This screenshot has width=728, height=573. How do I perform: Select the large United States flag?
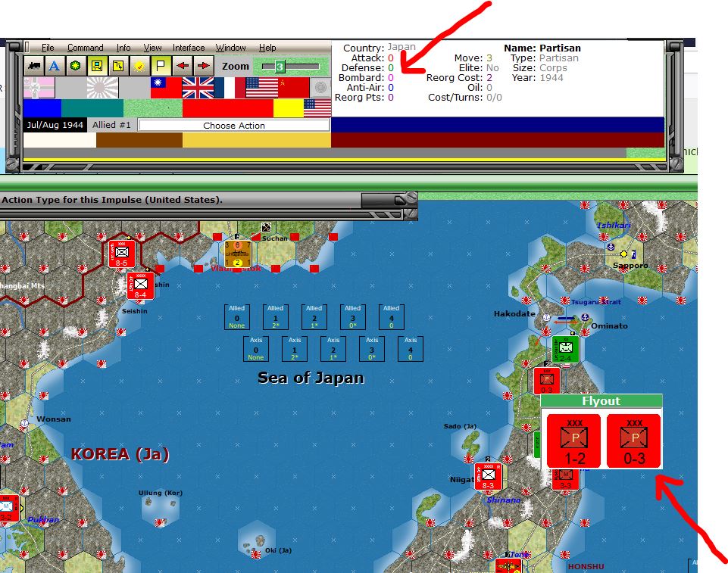point(261,88)
